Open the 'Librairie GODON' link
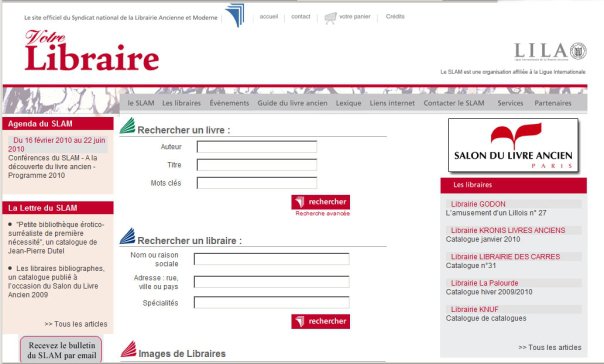This screenshot has height=364, width=604. 478,204
